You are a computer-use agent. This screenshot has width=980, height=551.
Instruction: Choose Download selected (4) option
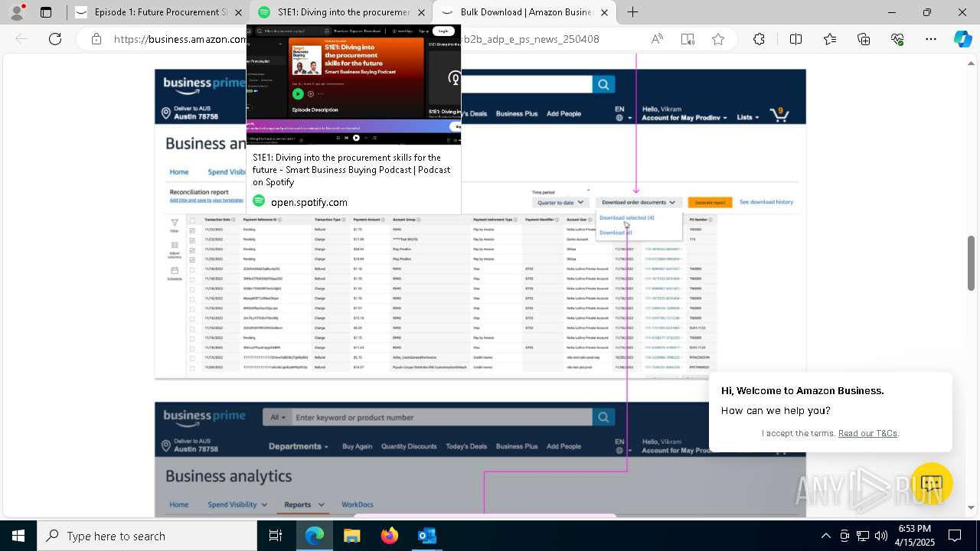626,218
